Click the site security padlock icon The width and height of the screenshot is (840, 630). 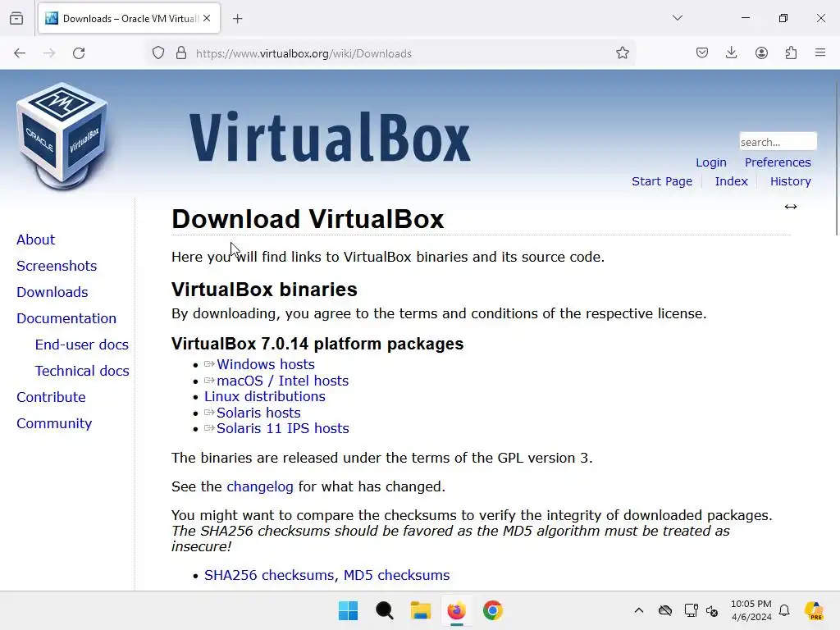coord(181,53)
